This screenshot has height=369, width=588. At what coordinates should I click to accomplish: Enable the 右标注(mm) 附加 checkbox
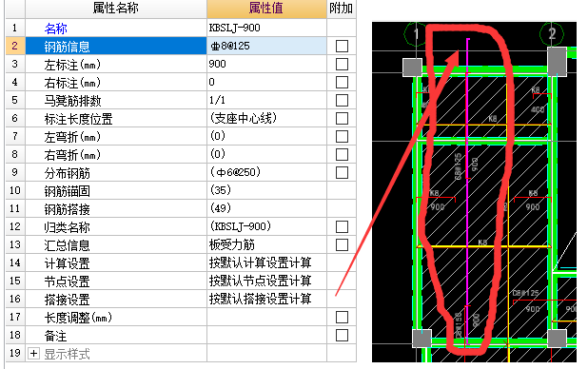[x=342, y=82]
